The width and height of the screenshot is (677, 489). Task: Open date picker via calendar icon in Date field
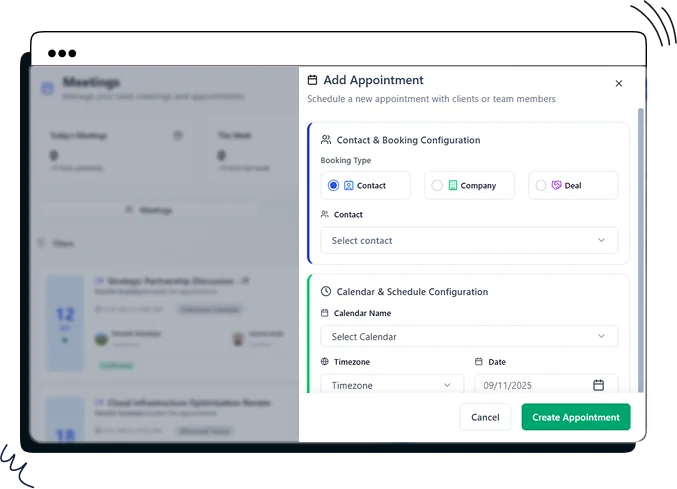tap(598, 385)
